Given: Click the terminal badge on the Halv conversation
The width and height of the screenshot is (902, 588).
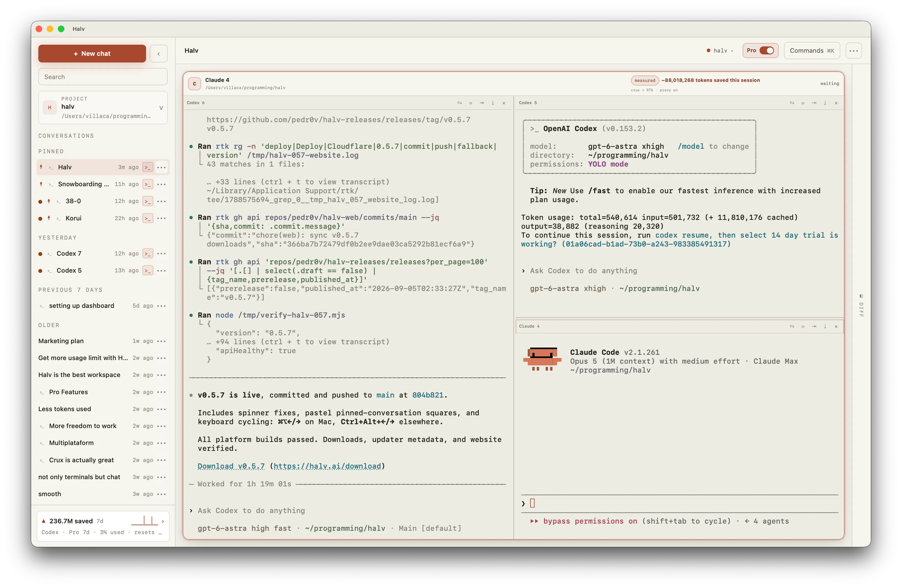Looking at the screenshot, I should pos(148,167).
